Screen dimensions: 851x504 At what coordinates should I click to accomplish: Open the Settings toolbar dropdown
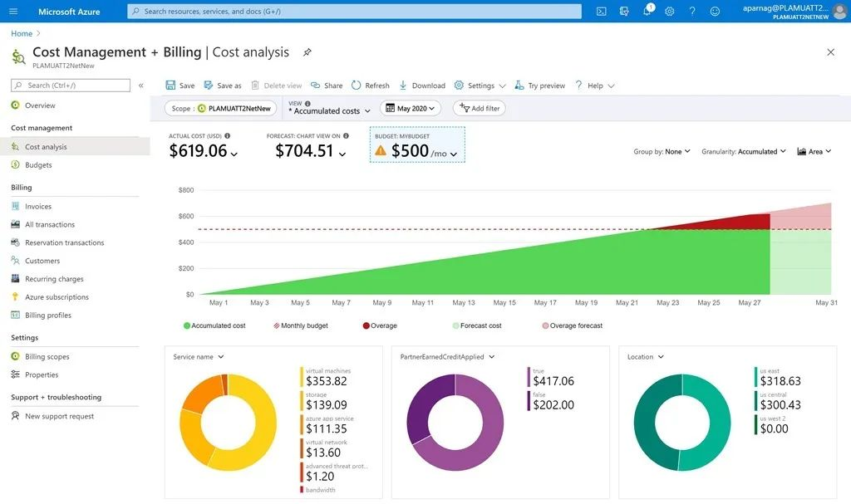pos(480,86)
